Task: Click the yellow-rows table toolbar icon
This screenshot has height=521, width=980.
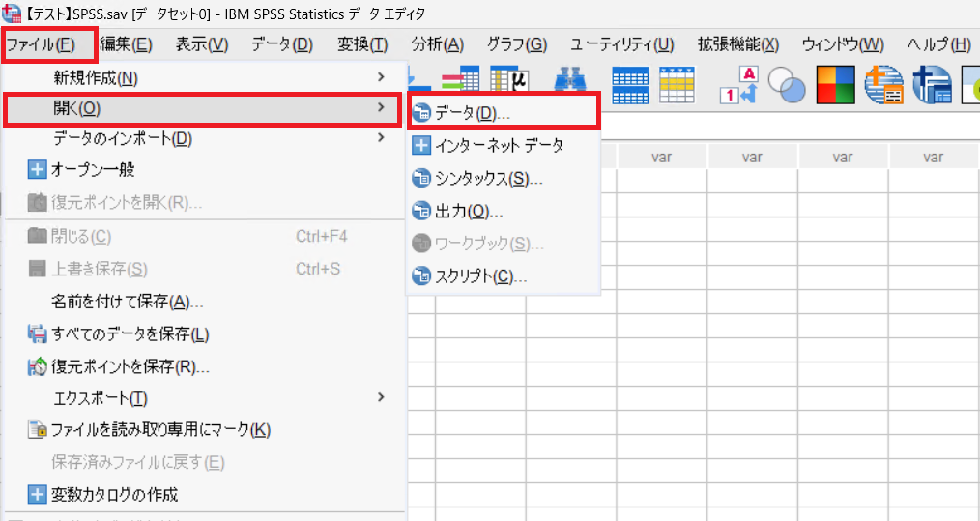Action: point(677,85)
